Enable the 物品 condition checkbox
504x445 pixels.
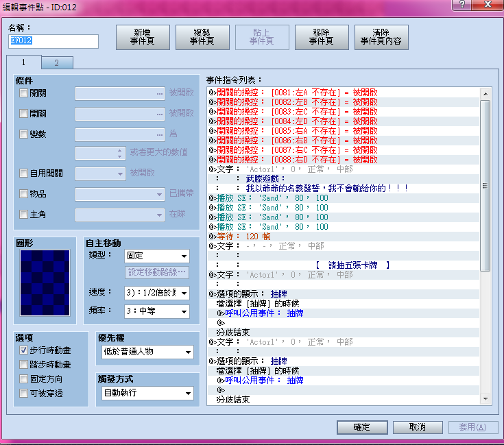pyautogui.click(x=23, y=194)
